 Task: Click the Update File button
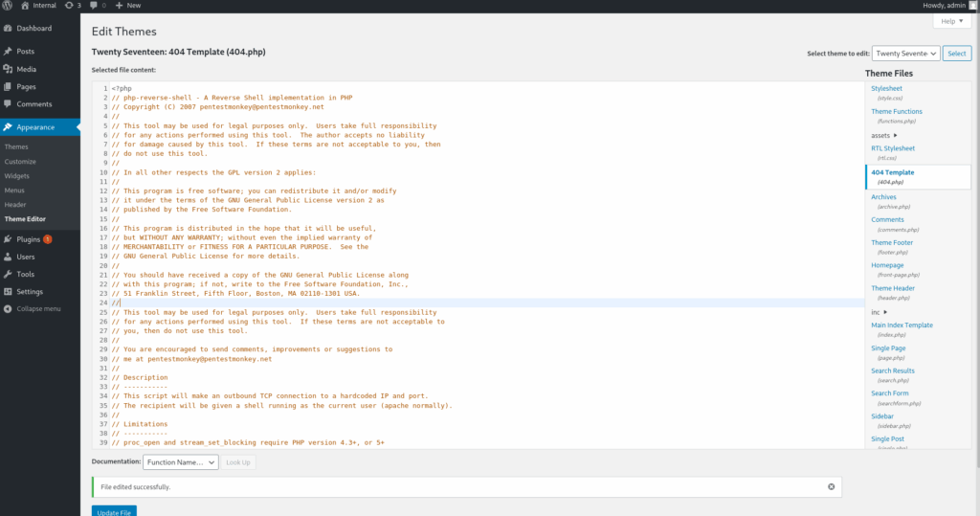114,510
